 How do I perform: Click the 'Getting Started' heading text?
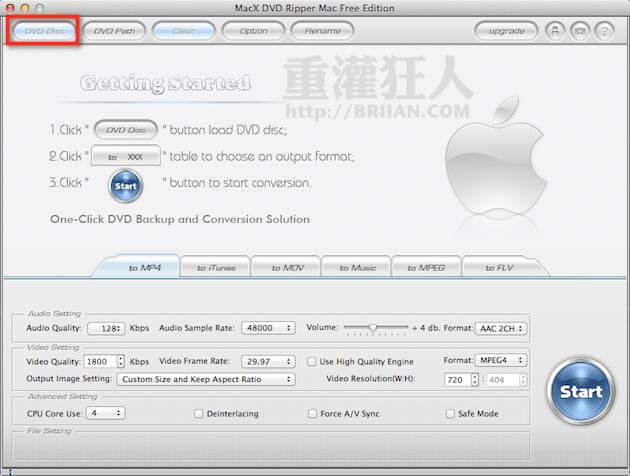click(x=165, y=84)
